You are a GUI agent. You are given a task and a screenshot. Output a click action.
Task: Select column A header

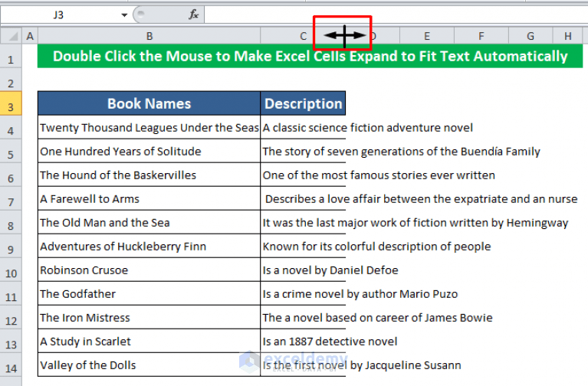pyautogui.click(x=30, y=36)
